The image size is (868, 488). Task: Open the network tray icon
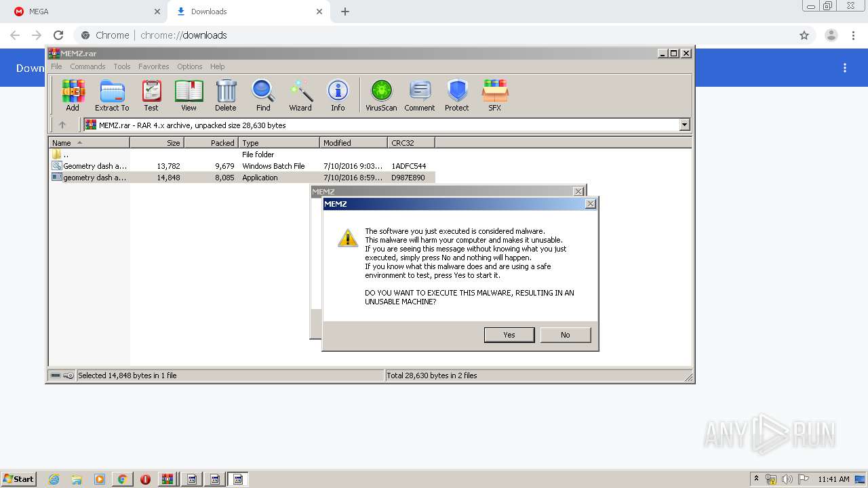coord(771,479)
